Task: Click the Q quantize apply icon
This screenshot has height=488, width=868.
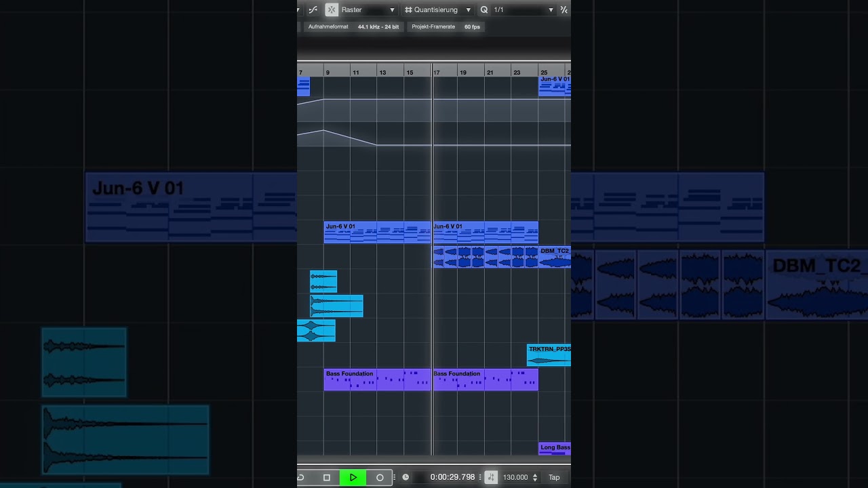Action: (484, 9)
